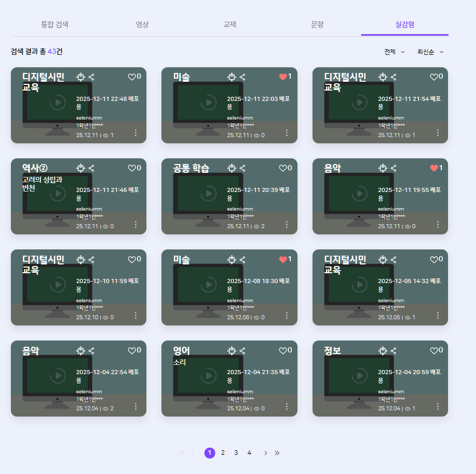
Task: Open more options on 역사② card
Action: [136, 224]
